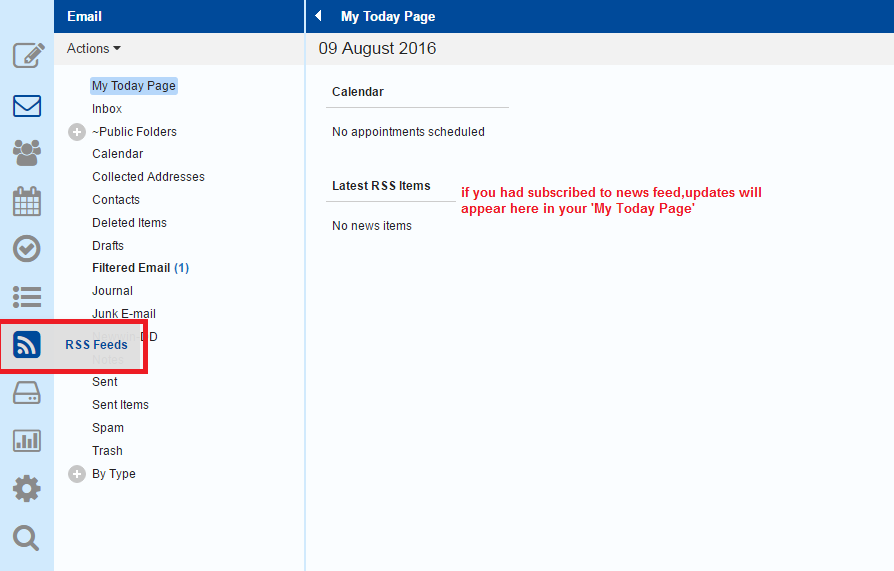Open the Search magnifier icon
Viewport: 894px width, 571px height.
[26, 538]
